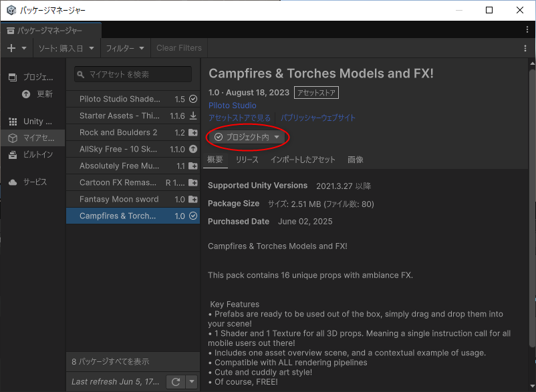
Task: Open the toolbar three-dot options menu
Action: pyautogui.click(x=525, y=48)
